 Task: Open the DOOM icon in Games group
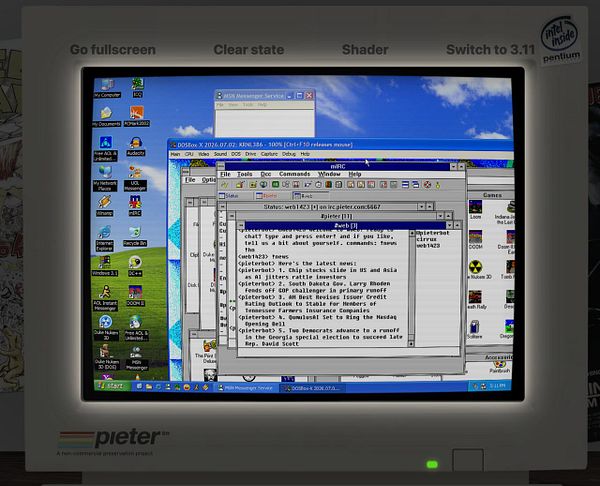coord(476,240)
